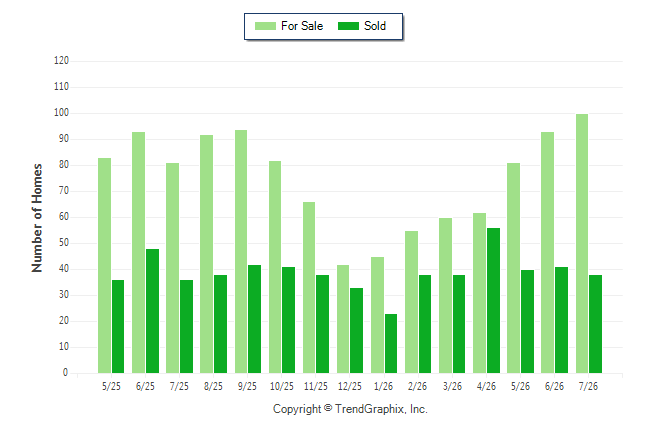Click the 4/26 Sold bar
This screenshot has width=646, height=434.
(494, 300)
